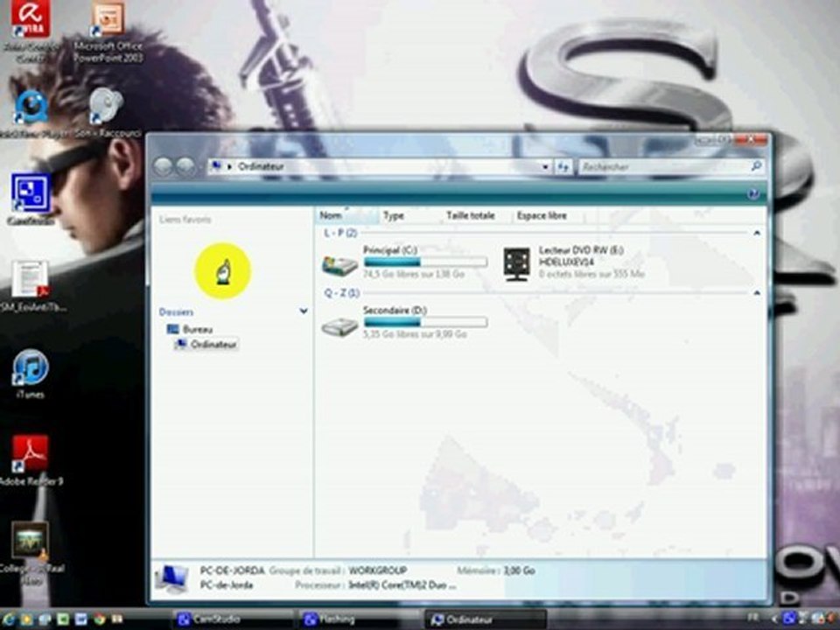Select the Collage image file on desktop

(31, 540)
